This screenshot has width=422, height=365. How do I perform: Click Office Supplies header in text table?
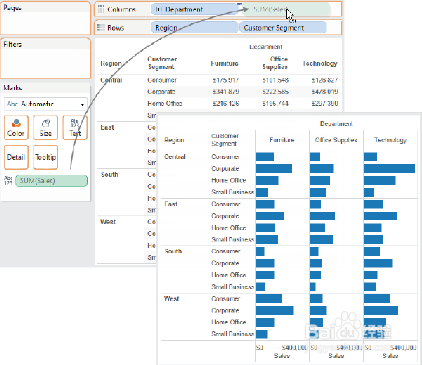click(275, 63)
